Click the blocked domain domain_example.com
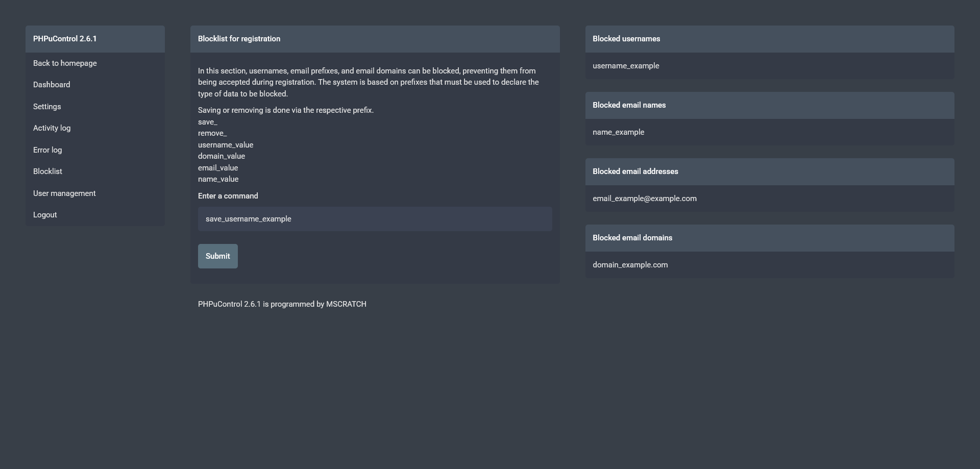Image resolution: width=980 pixels, height=469 pixels. [x=630, y=265]
